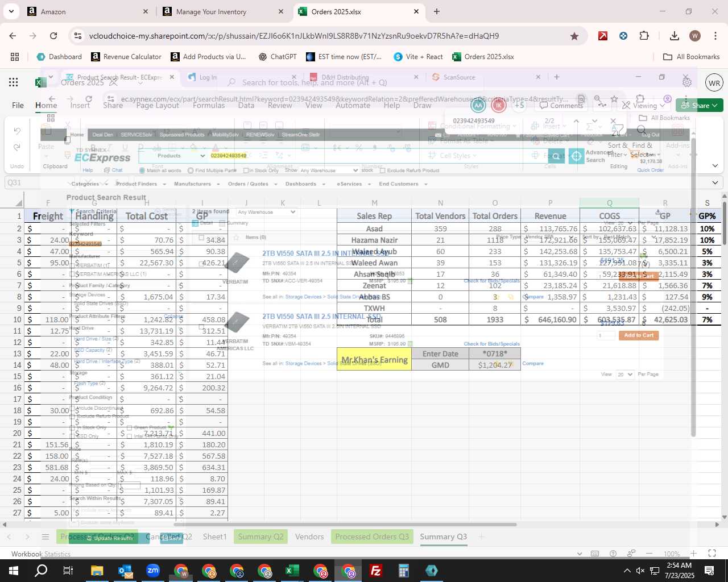Show hidden system tray icons chevron
Image resolution: width=728 pixels, height=582 pixels.
[x=627, y=571]
